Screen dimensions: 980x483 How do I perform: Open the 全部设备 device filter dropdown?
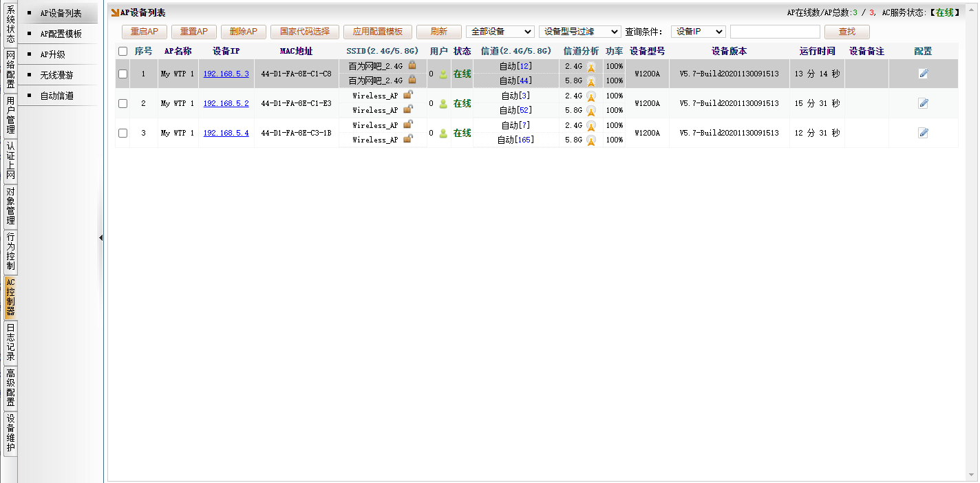(500, 32)
